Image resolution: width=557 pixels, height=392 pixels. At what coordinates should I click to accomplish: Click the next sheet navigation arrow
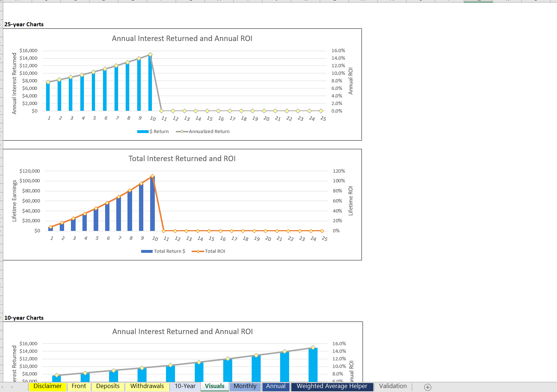click(x=12, y=387)
